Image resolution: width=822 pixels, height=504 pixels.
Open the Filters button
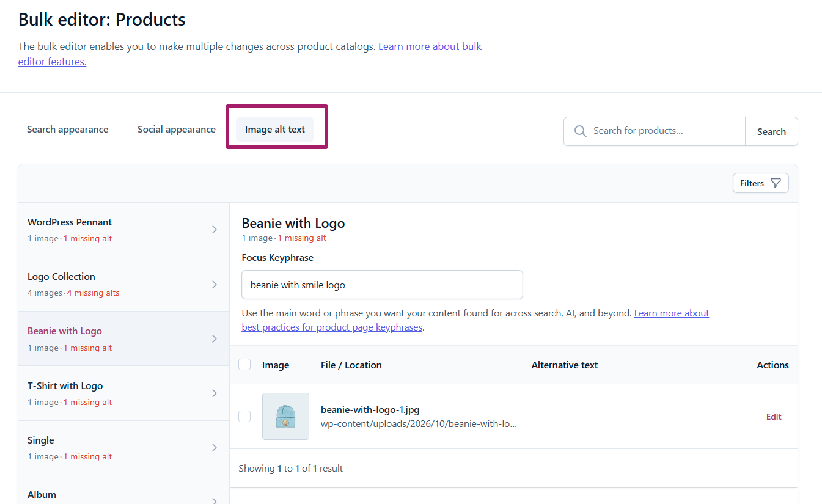[760, 183]
